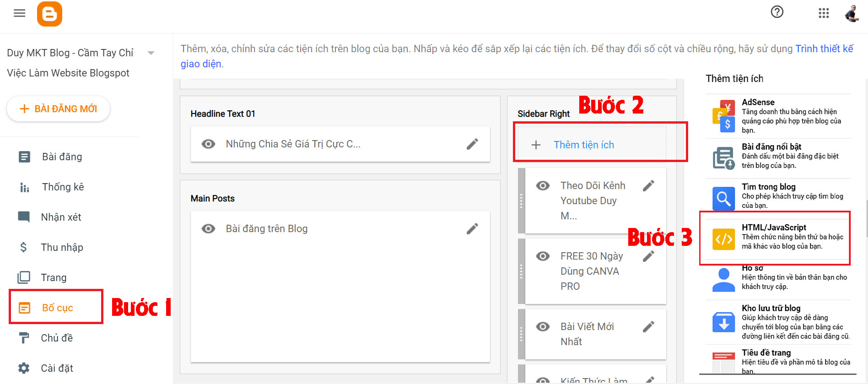Viewport: 868px width, 385px height.
Task: Open the Google apps grid
Action: click(x=824, y=13)
